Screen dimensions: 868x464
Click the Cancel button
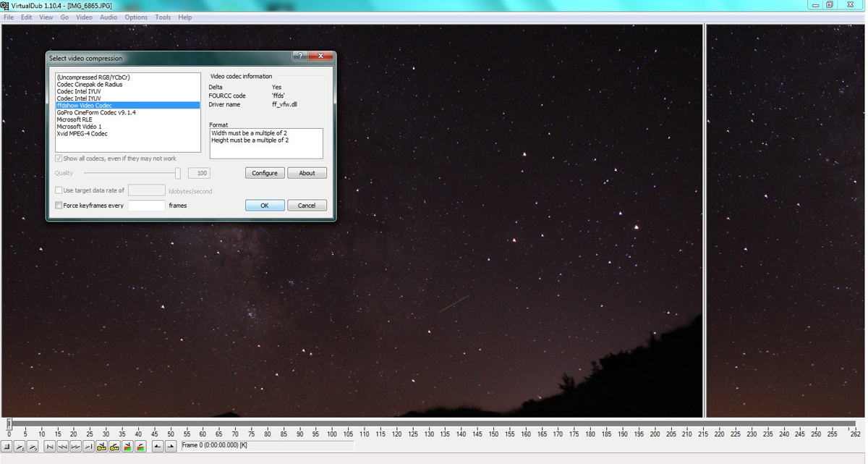(x=307, y=206)
